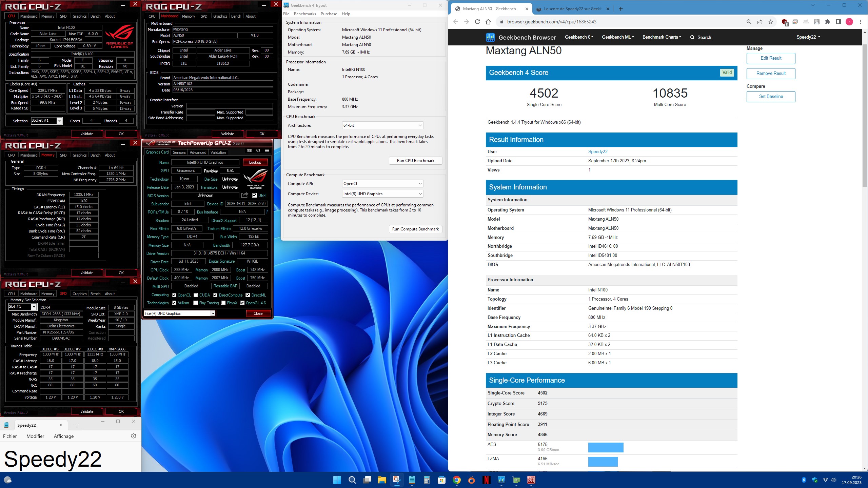This screenshot has width=868, height=488.
Task: Toggle the Vulkan checkbox in GPU-Z
Action: [x=174, y=303]
